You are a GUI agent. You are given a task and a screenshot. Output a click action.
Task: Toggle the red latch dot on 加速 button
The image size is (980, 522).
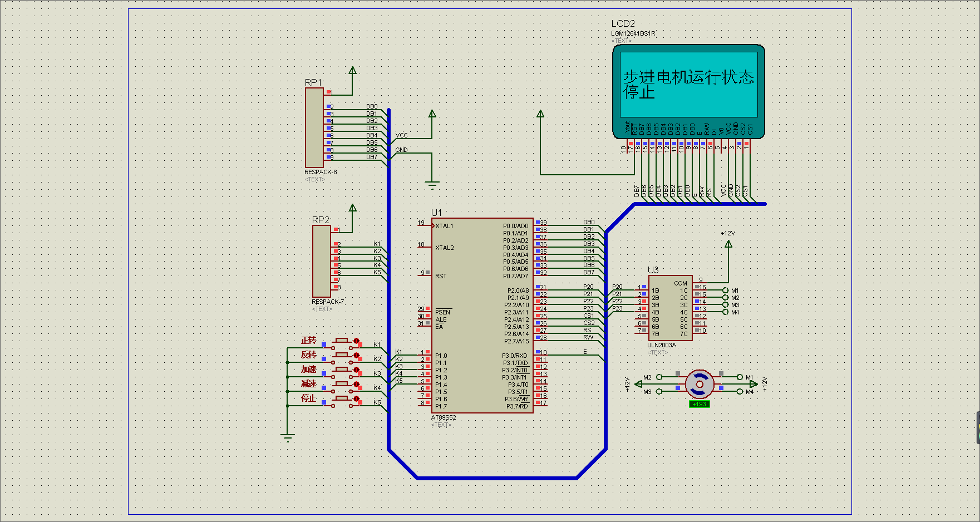tap(356, 370)
